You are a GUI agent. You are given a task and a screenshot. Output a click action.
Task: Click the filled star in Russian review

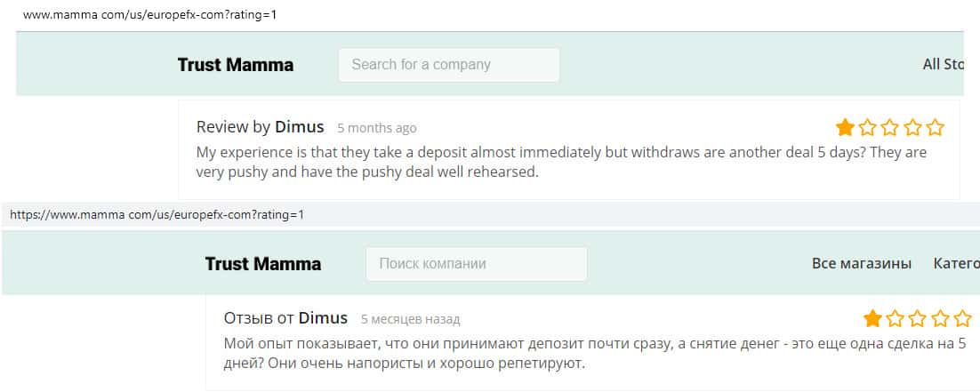pos(872,318)
